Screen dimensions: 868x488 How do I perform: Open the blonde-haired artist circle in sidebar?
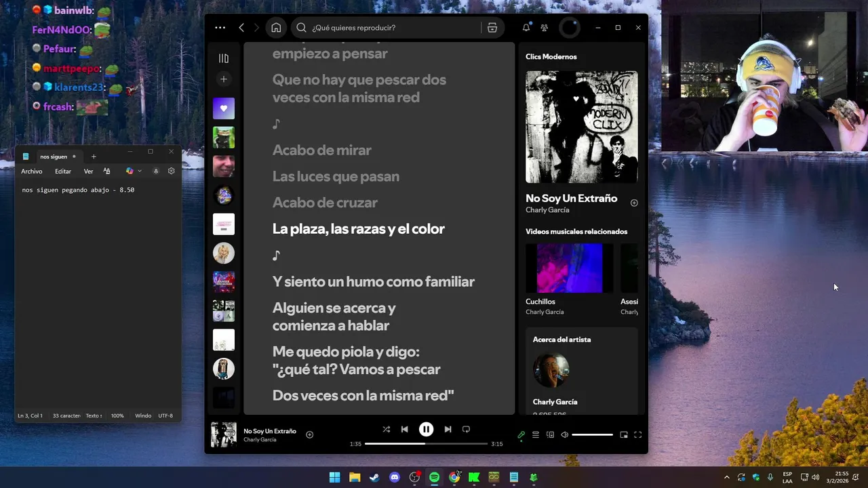pyautogui.click(x=224, y=253)
